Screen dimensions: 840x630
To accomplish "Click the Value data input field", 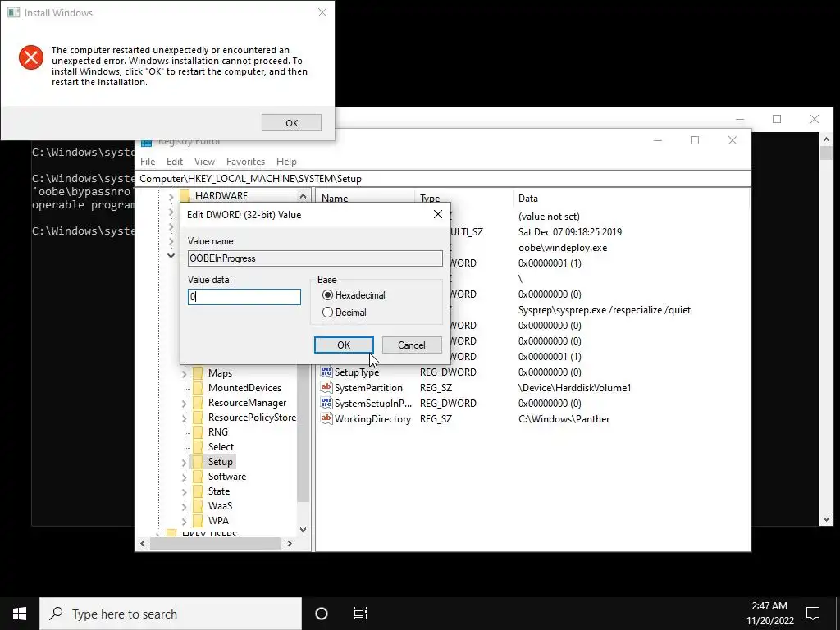I will pyautogui.click(x=244, y=297).
